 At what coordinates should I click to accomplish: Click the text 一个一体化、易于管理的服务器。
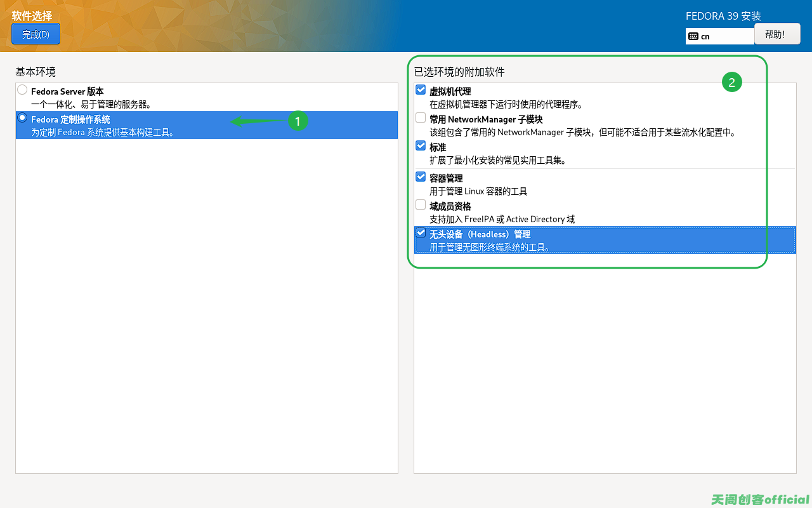[x=91, y=104]
